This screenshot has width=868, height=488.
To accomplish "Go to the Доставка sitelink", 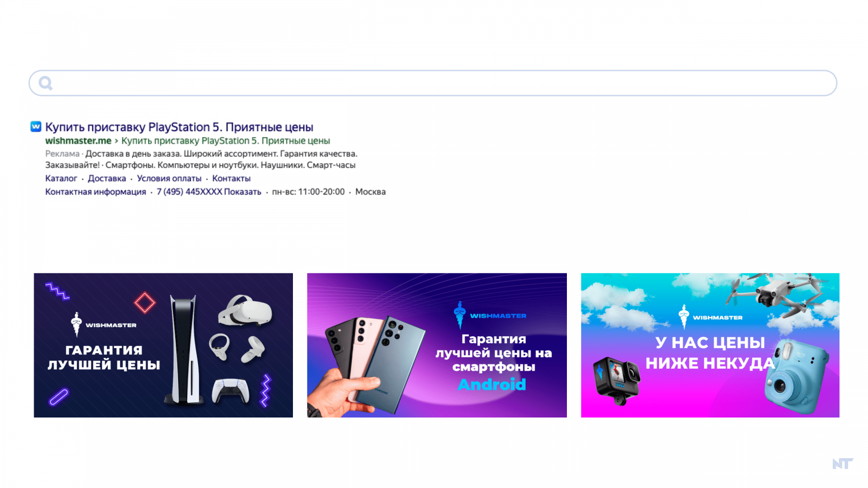I will click(x=107, y=178).
